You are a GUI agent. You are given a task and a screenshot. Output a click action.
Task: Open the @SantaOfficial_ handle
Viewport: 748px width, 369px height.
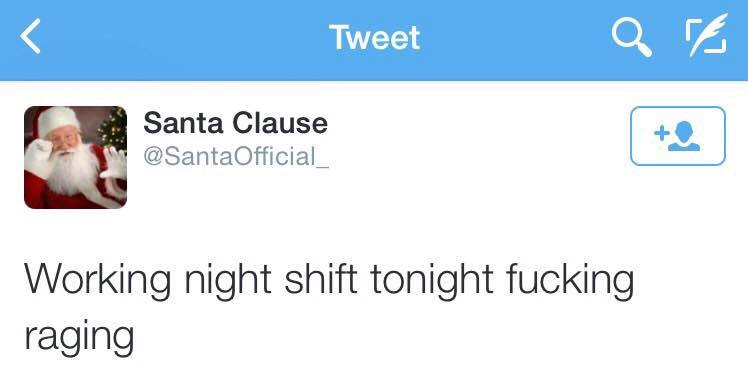[237, 156]
